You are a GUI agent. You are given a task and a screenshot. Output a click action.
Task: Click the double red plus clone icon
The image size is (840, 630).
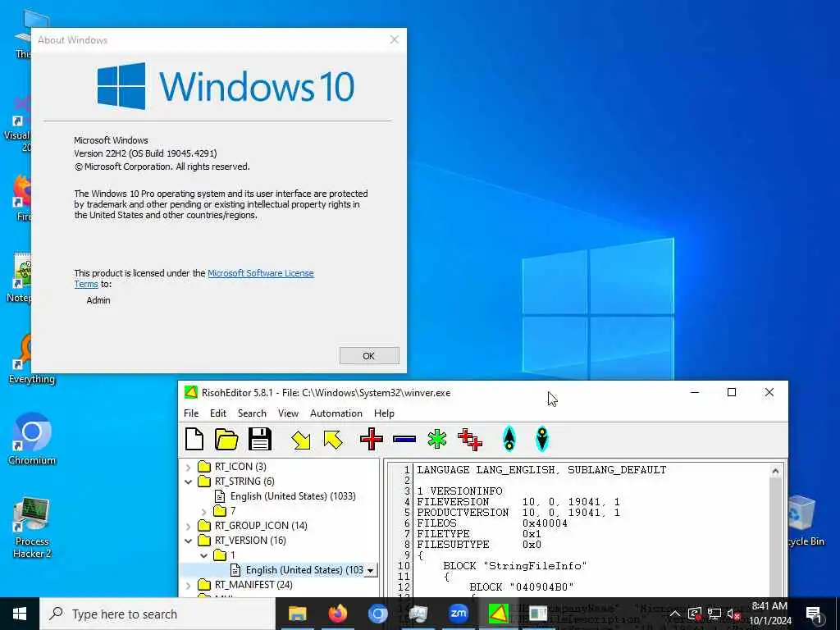point(470,440)
